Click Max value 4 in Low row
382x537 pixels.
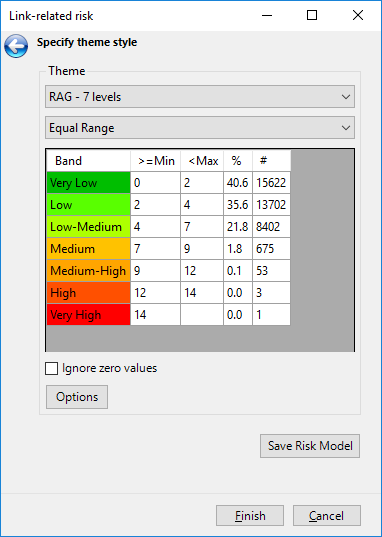202,205
